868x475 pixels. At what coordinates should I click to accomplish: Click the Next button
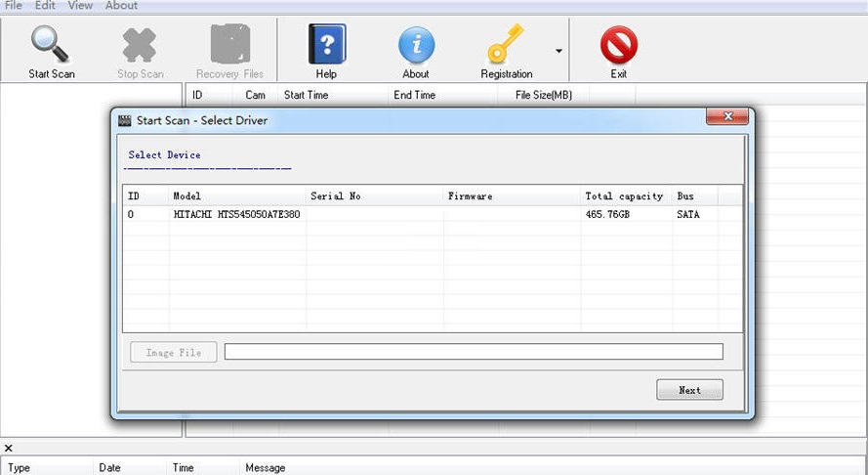coord(689,390)
